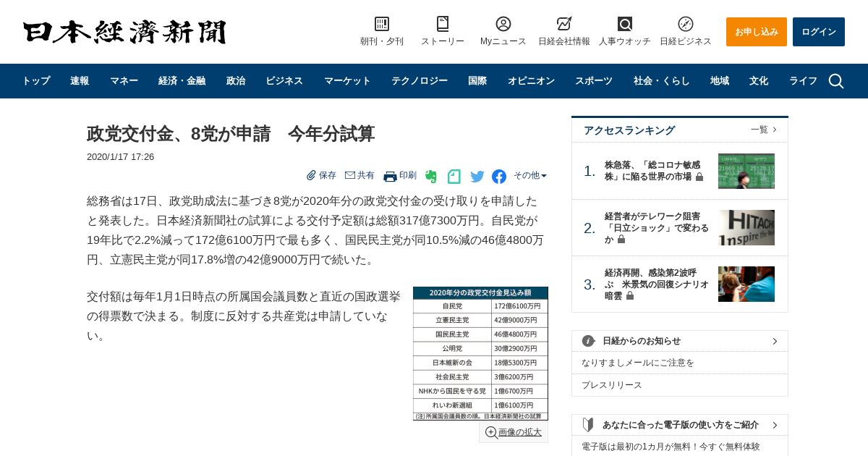Print article with the 印刷 icon
The height and width of the screenshot is (456, 868).
pos(390,176)
